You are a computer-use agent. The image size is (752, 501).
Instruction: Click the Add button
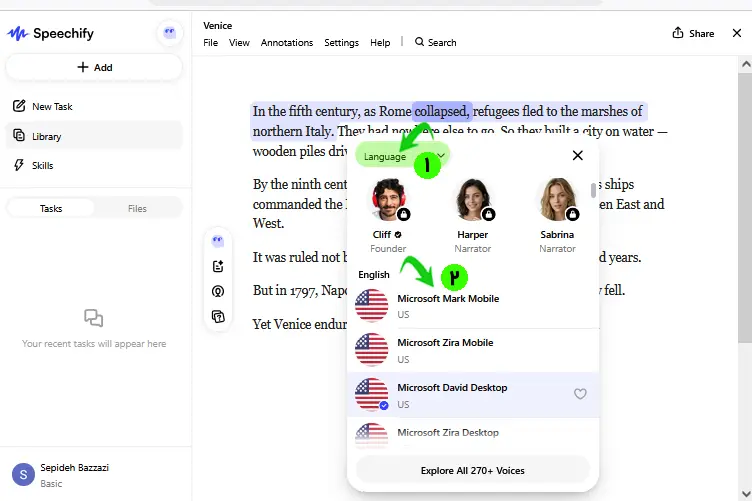[94, 67]
